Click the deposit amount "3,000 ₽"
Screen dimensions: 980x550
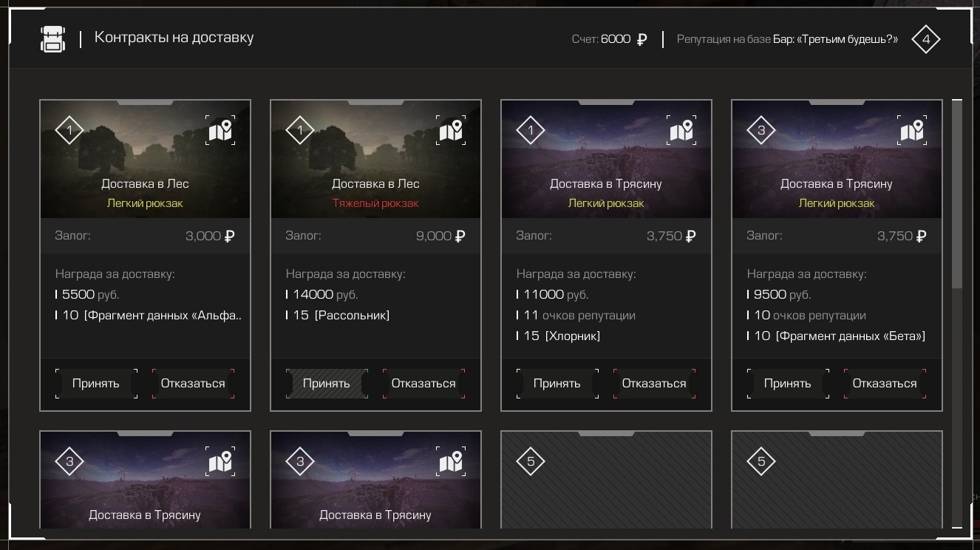coord(210,237)
